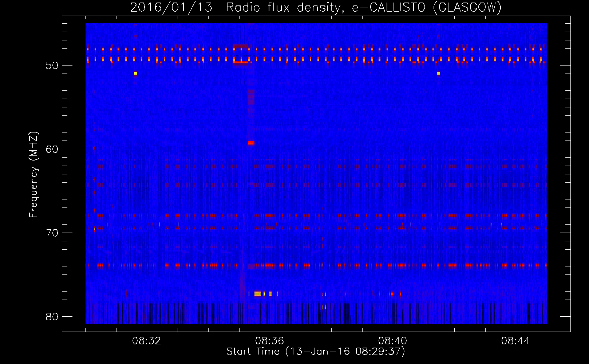Image resolution: width=589 pixels, height=364 pixels.
Task: Click the 50 frequency tick label
Action: (52, 66)
